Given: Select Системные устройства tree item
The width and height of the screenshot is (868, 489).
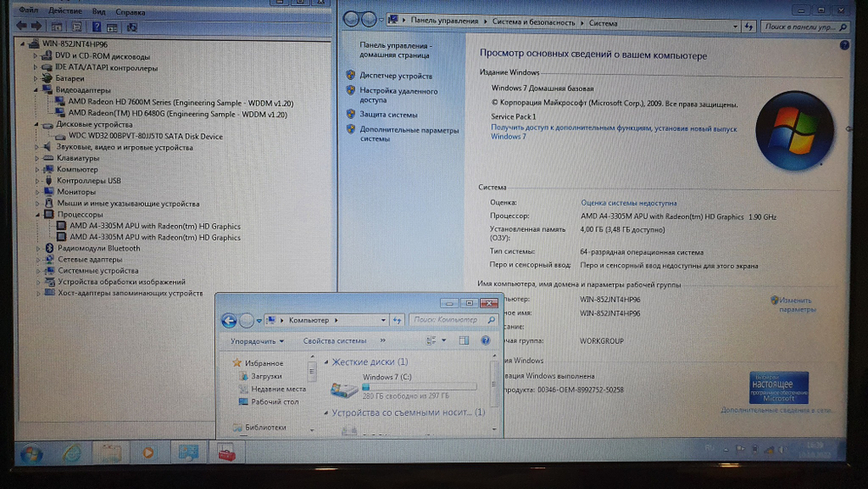Looking at the screenshot, I should click(x=98, y=271).
